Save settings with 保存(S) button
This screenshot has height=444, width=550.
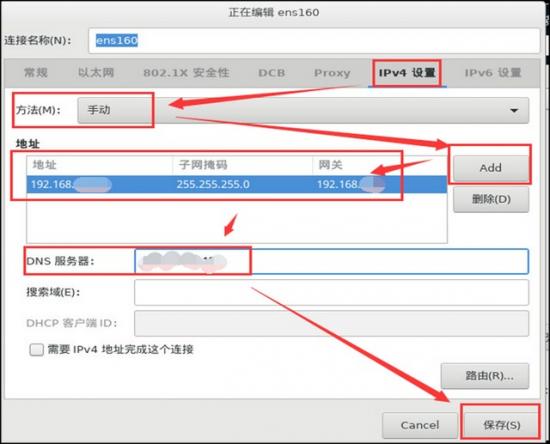tap(502, 425)
